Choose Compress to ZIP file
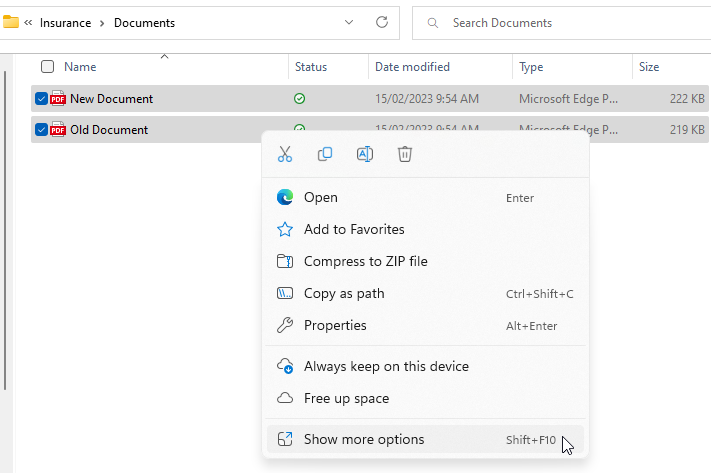The height and width of the screenshot is (473, 711). (x=365, y=261)
